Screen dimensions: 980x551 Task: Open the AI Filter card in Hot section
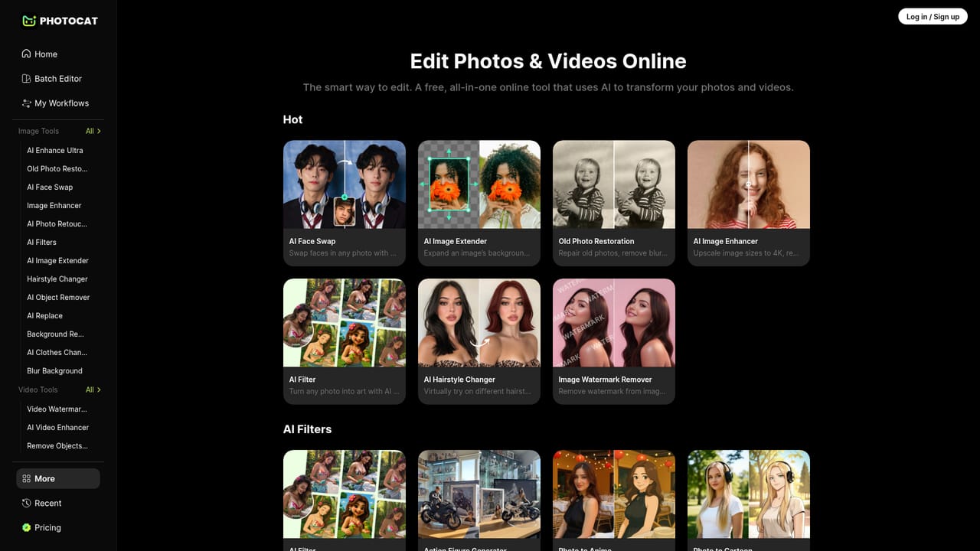(x=345, y=341)
